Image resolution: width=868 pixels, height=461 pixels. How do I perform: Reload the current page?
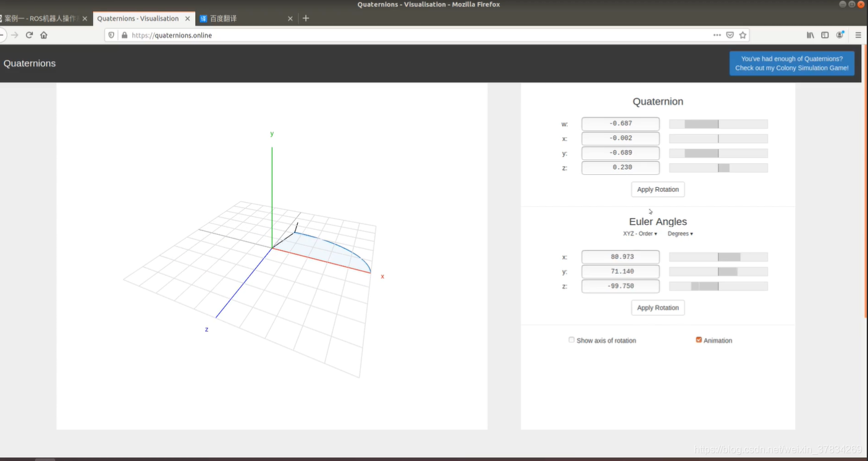(x=29, y=35)
